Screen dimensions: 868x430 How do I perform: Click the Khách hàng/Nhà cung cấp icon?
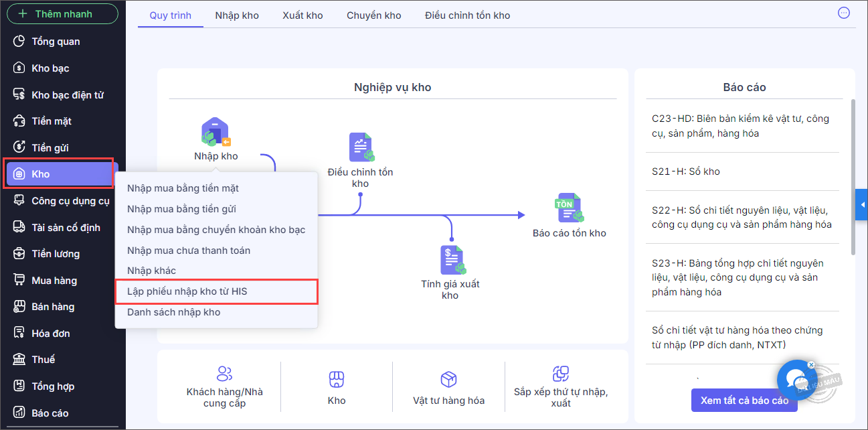(x=225, y=374)
